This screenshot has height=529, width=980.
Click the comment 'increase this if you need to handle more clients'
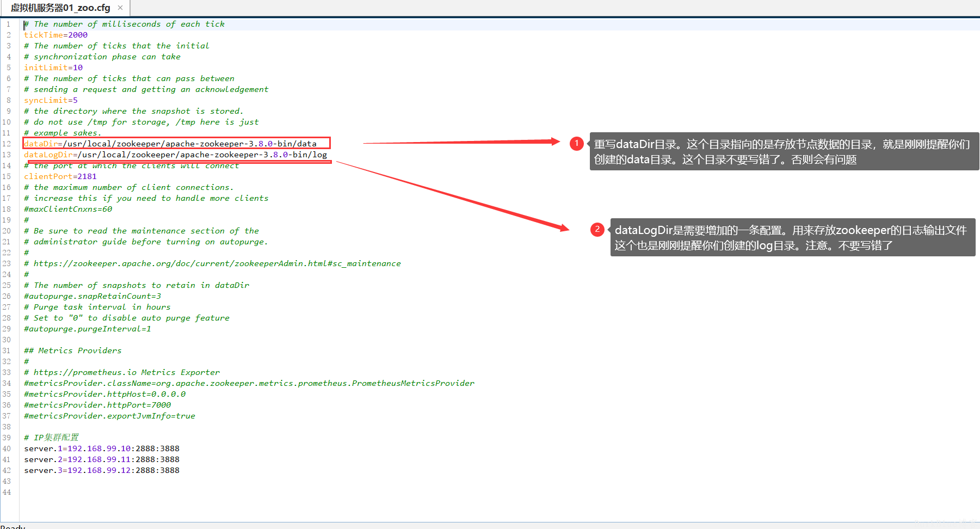point(146,198)
